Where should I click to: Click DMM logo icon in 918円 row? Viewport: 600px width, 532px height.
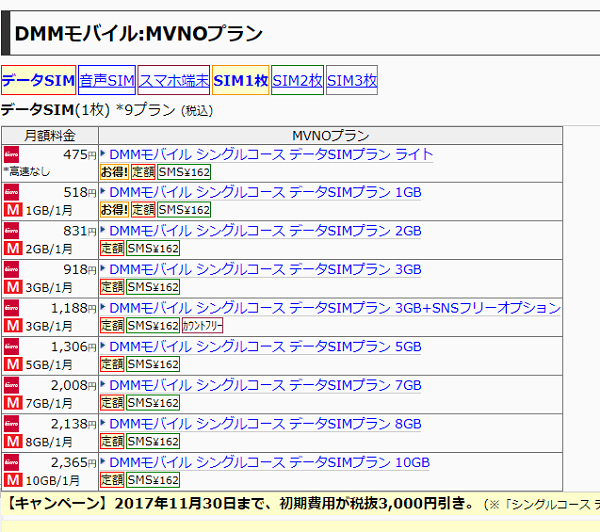tap(11, 269)
